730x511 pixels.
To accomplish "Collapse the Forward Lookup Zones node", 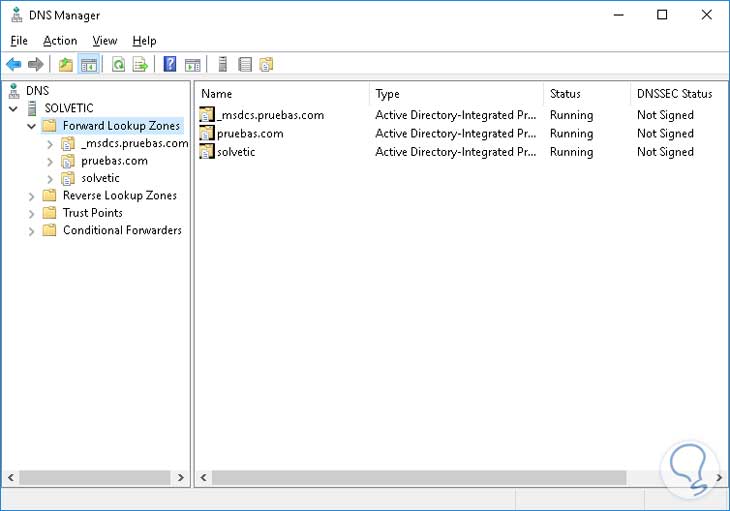I will tap(31, 126).
